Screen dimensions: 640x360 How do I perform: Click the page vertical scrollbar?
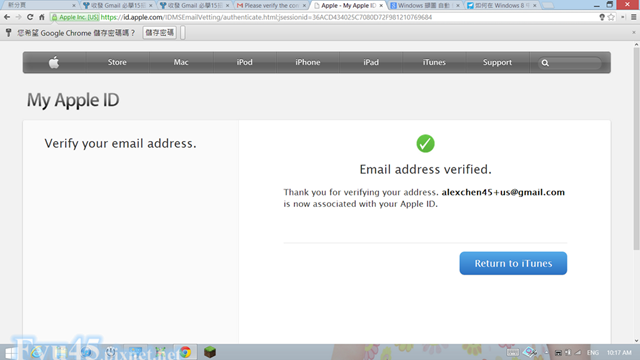tap(636, 149)
